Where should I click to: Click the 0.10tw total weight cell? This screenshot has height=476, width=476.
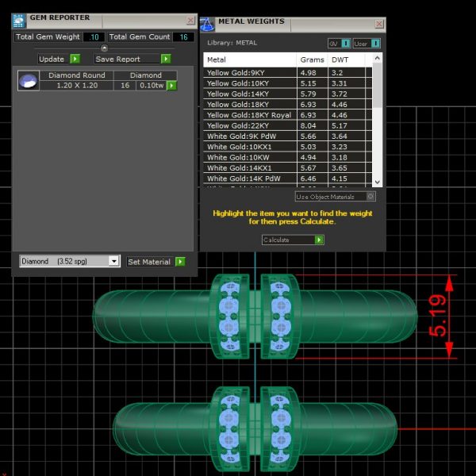click(x=152, y=86)
